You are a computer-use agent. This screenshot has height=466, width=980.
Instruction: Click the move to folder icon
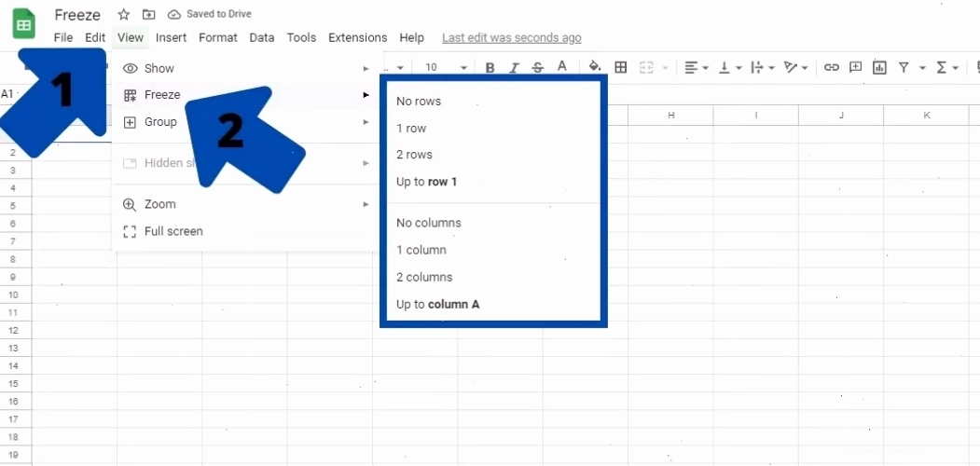(149, 14)
